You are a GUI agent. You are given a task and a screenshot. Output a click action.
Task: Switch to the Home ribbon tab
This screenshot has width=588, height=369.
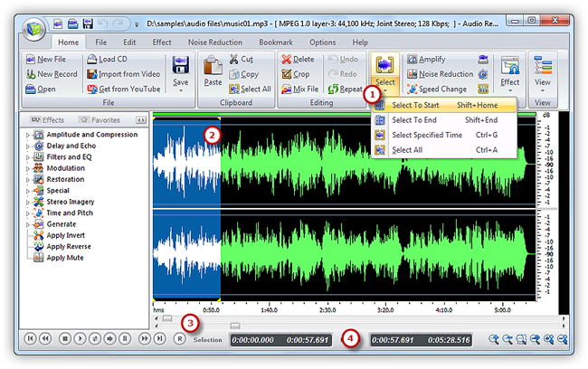pyautogui.click(x=68, y=43)
